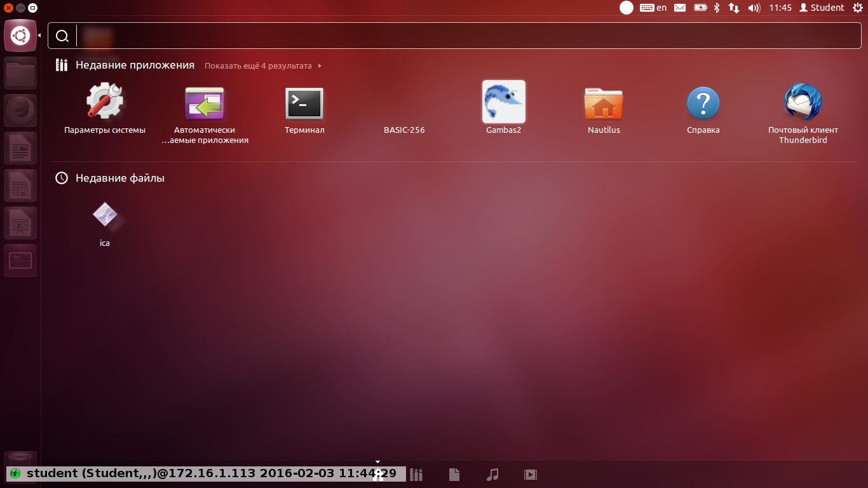This screenshot has width=868, height=488.
Task: Launch Firefox from the launcher
Action: pos(20,111)
